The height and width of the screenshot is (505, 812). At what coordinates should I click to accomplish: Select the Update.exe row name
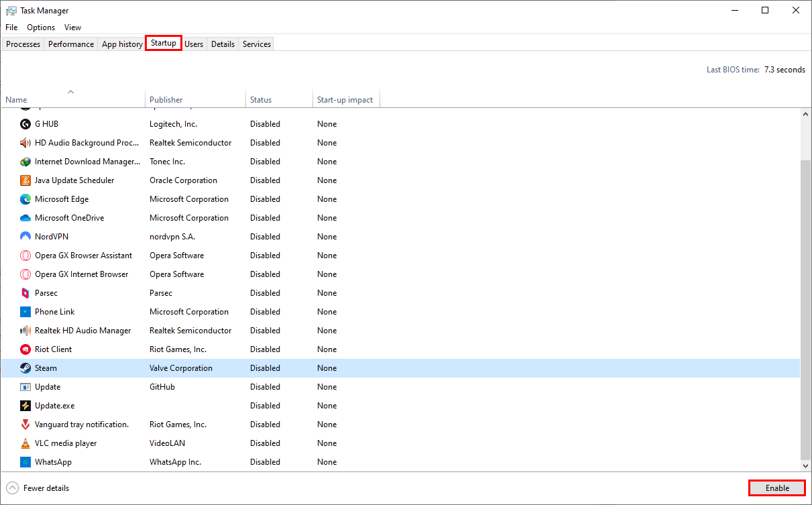click(x=55, y=406)
